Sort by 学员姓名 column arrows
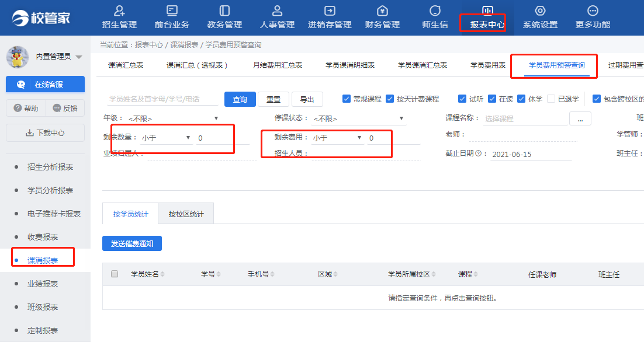 tap(162, 274)
